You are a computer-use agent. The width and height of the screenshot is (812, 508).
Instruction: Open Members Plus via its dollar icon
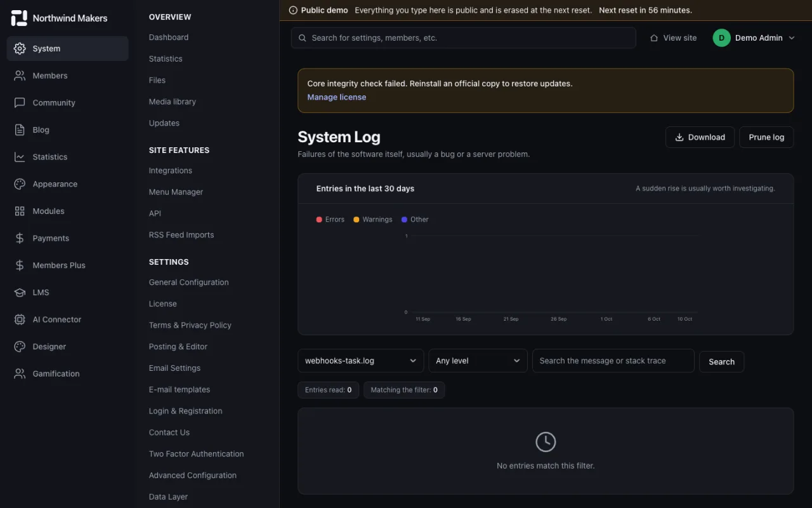pos(20,265)
